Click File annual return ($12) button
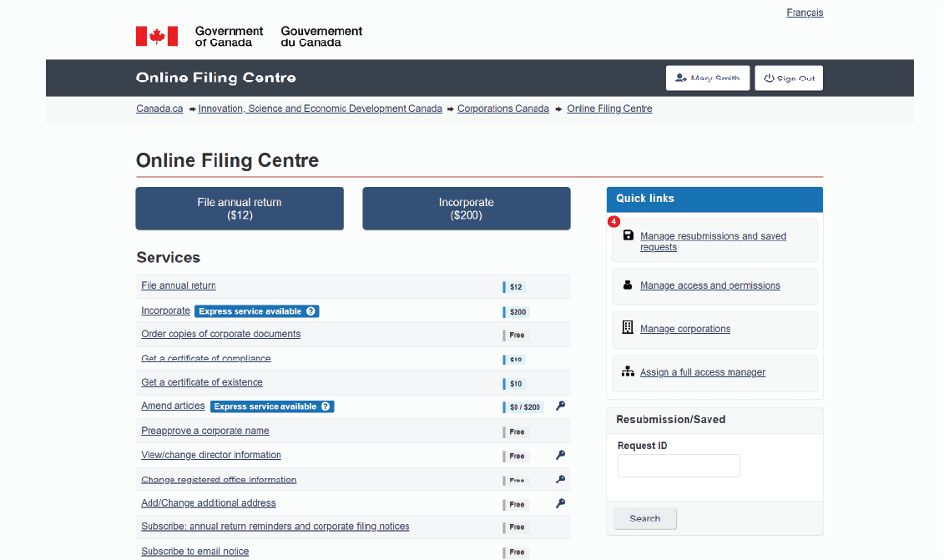Viewport: 944px width, 560px height. point(240,208)
